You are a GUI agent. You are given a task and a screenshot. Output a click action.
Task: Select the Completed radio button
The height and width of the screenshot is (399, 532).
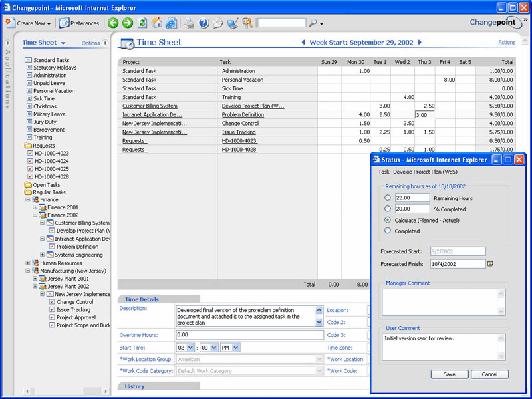388,231
